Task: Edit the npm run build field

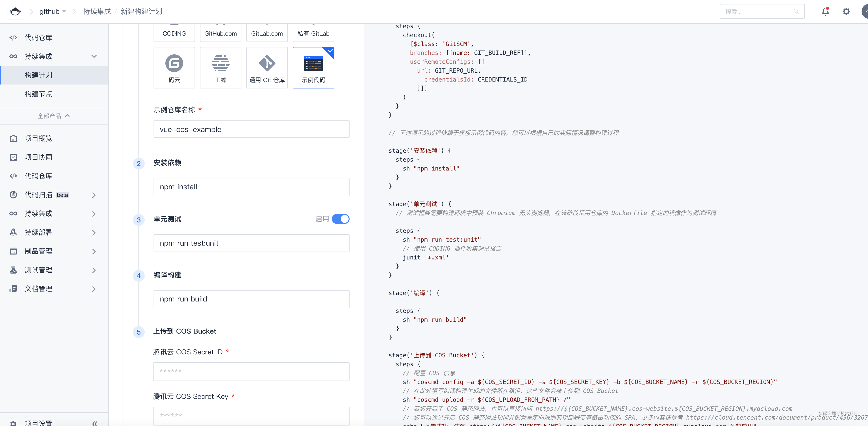Action: 251,299
